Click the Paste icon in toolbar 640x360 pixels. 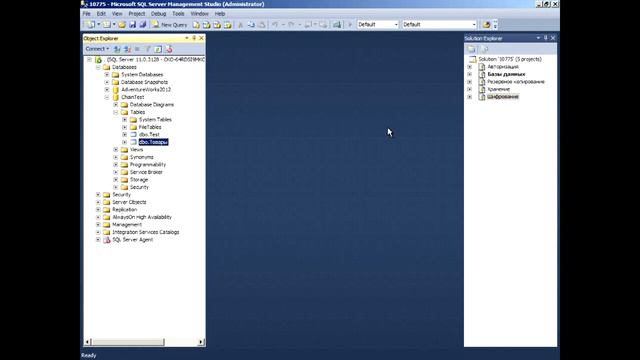(x=262, y=25)
